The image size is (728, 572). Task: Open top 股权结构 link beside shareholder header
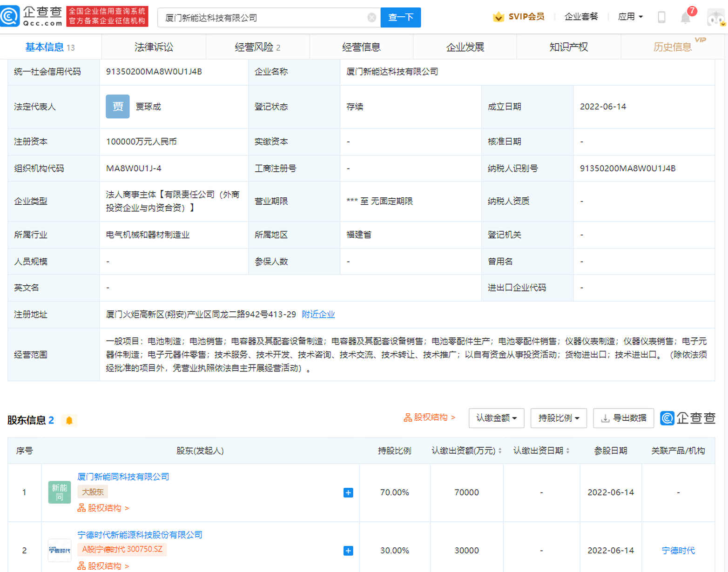coord(430,417)
